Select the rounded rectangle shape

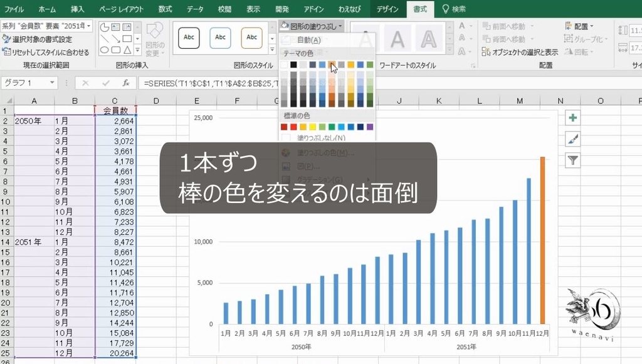(116, 50)
